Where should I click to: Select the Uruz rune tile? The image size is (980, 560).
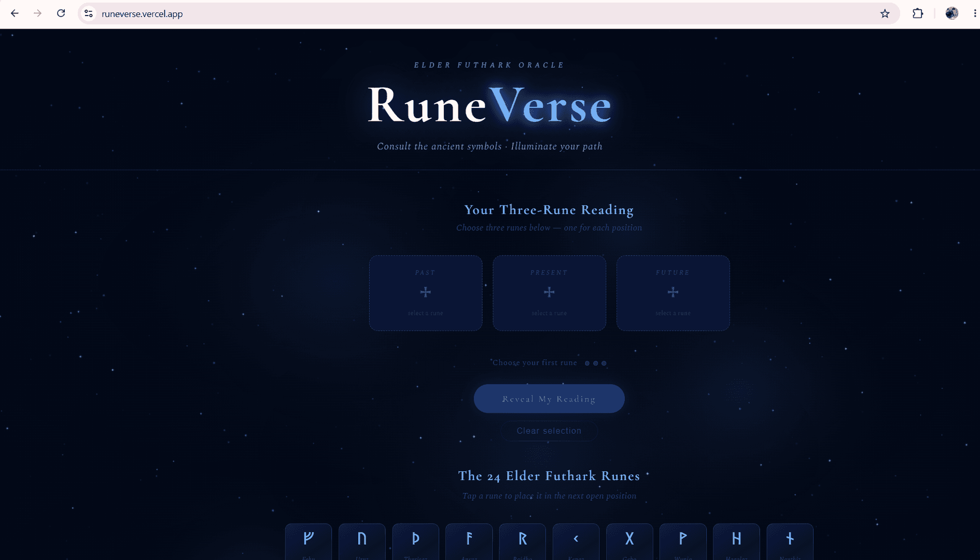coord(362,542)
